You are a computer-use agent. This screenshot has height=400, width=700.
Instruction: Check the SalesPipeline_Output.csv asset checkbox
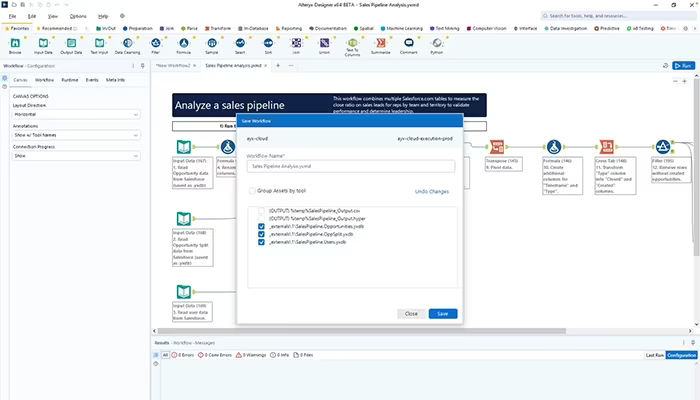point(261,211)
